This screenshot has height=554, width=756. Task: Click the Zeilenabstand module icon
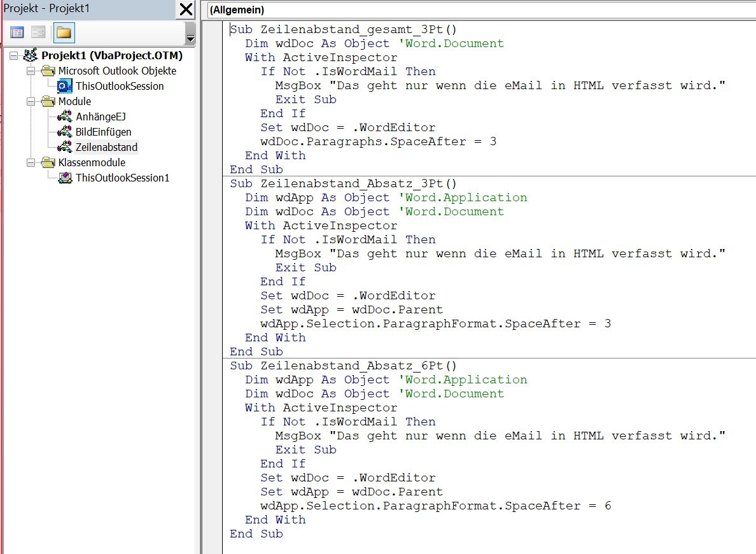point(64,147)
